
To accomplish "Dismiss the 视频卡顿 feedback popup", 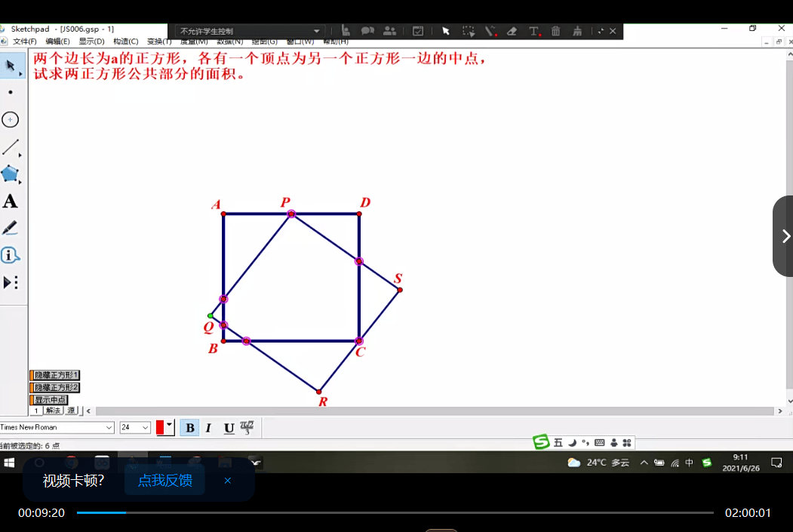I will pos(228,481).
